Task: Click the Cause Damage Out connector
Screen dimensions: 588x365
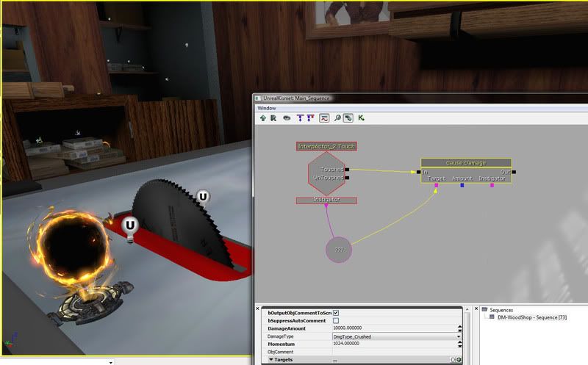Action: (514, 172)
